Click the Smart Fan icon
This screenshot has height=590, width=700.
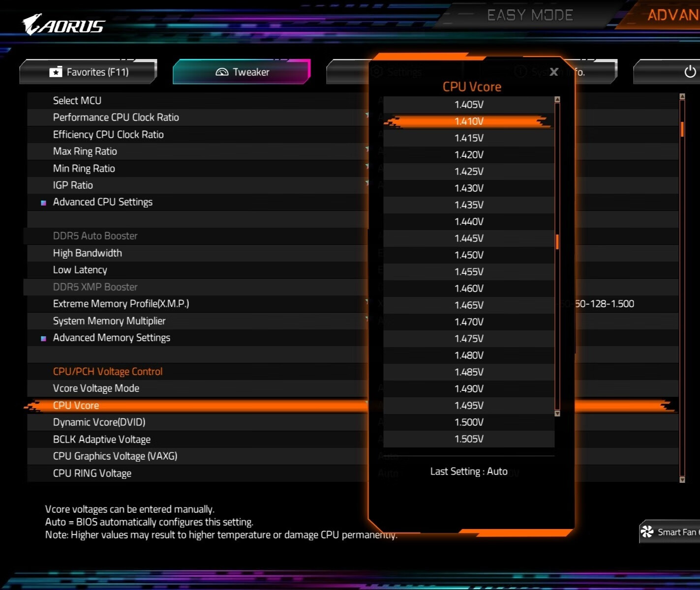tap(647, 531)
